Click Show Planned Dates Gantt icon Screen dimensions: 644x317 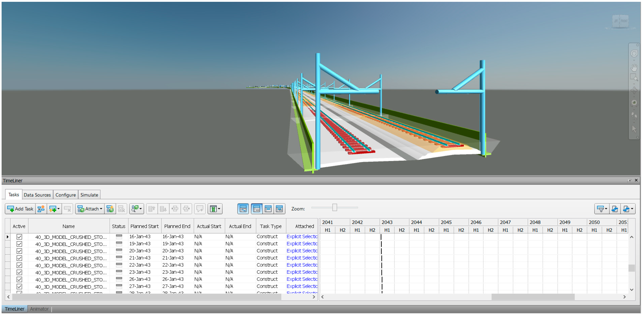(257, 209)
